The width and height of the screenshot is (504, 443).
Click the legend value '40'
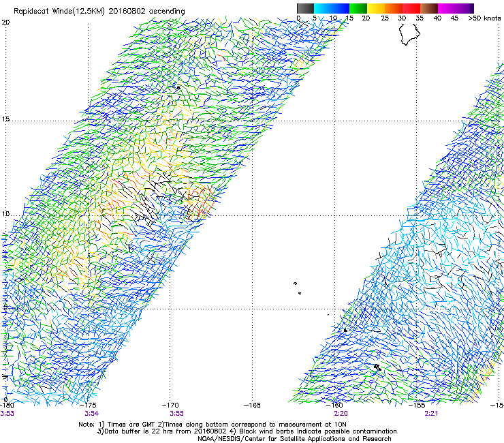tap(437, 18)
